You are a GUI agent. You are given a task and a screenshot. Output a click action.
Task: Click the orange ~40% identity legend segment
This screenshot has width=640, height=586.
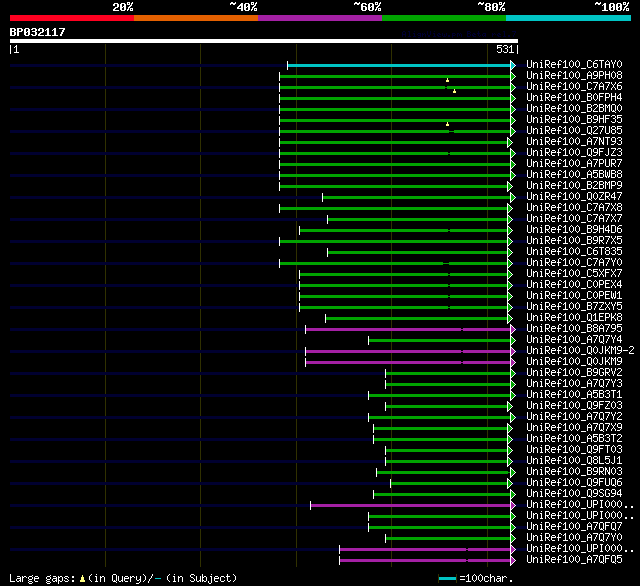(x=196, y=18)
